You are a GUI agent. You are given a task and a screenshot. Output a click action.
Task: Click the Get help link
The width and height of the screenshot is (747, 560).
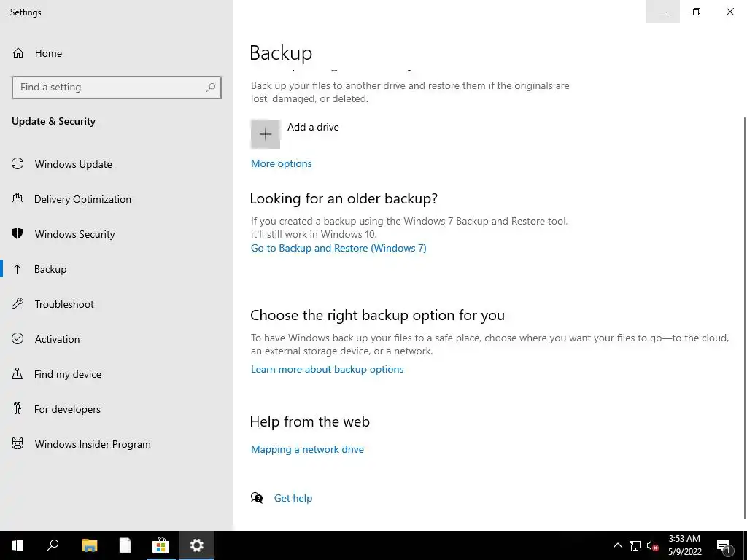pyautogui.click(x=293, y=498)
